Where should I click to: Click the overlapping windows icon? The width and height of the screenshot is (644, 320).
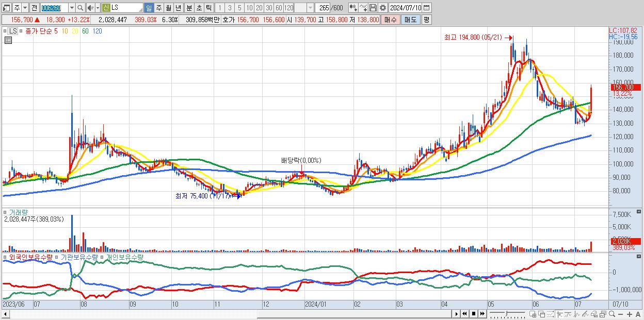tap(542, 314)
